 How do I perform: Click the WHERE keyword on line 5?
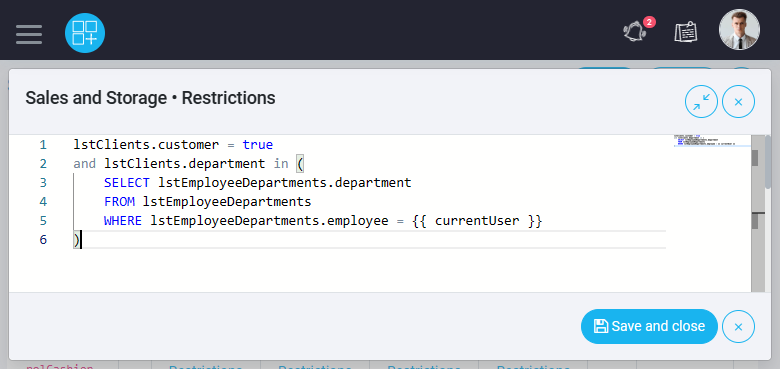click(x=123, y=220)
